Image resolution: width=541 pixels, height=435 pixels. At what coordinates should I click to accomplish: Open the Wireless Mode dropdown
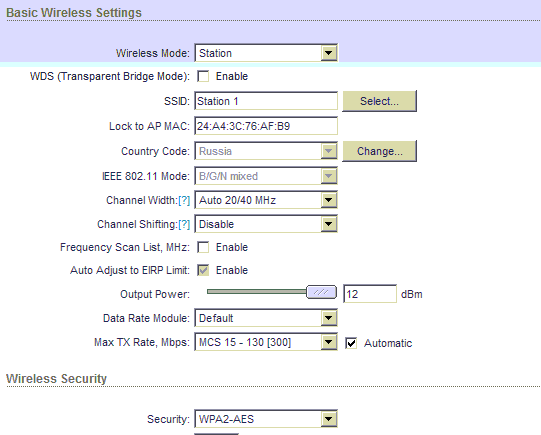pos(266,53)
